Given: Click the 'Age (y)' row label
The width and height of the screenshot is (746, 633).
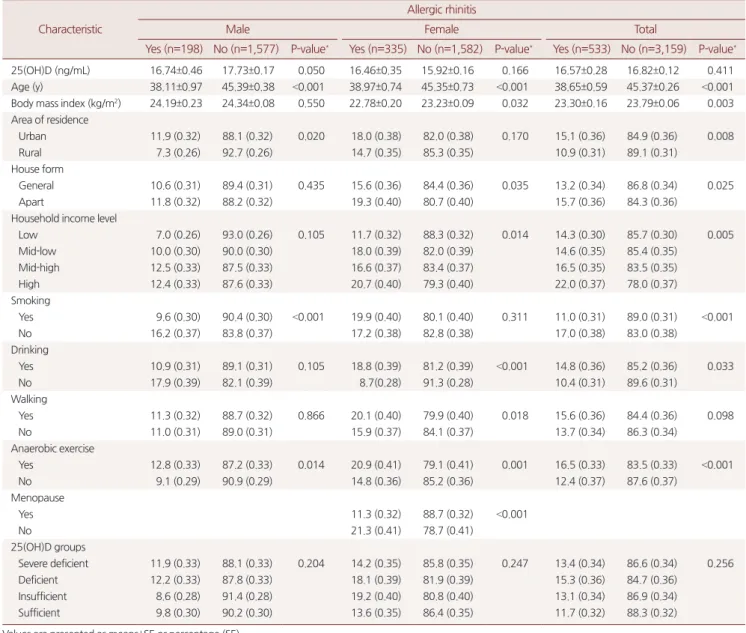Looking at the screenshot, I should click(27, 87).
